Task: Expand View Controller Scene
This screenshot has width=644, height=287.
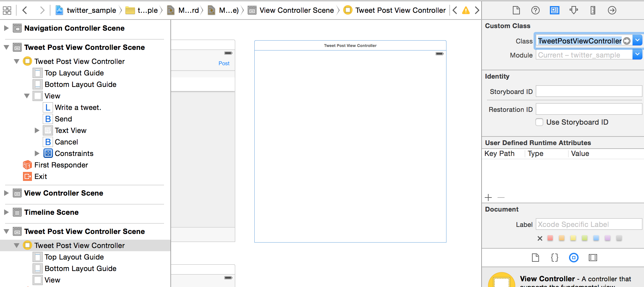Action: click(x=6, y=193)
